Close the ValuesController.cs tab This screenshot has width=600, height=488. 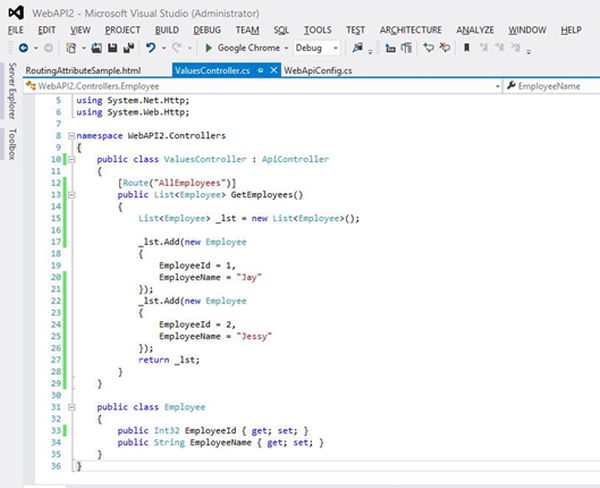point(273,71)
